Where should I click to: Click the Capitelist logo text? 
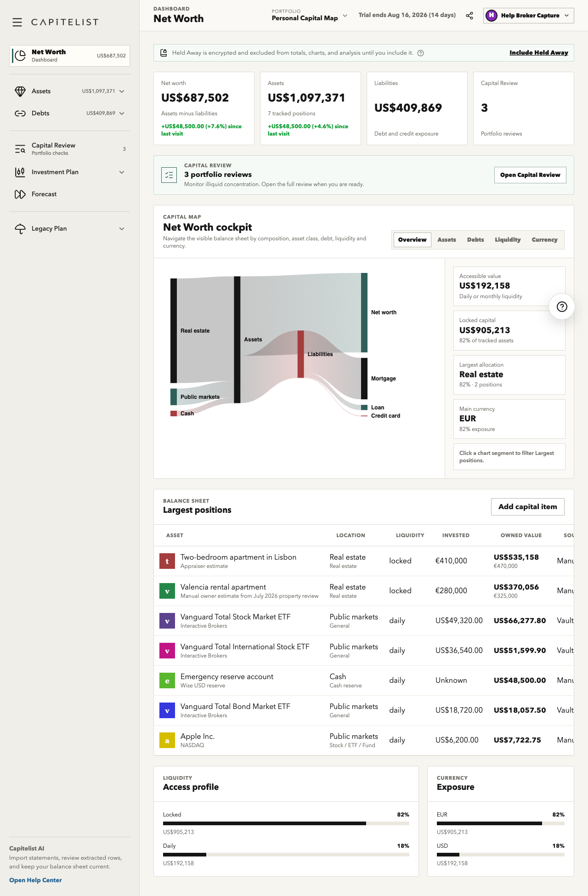coord(65,22)
